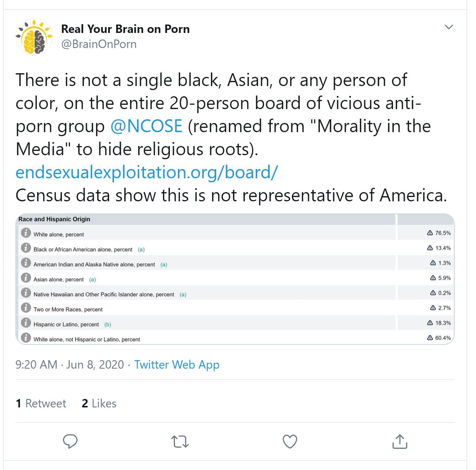
Task: Open the tweet options chevron menu
Action: (449, 27)
